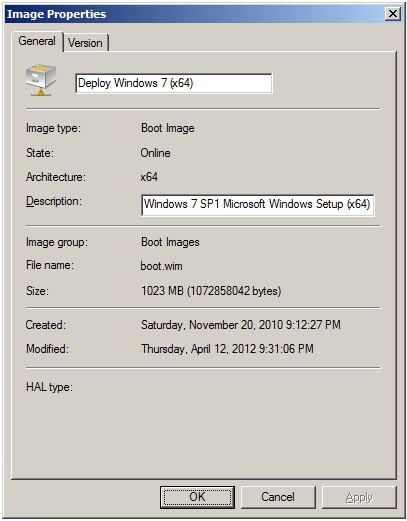The width and height of the screenshot is (407, 521).
Task: Click the 'Created:' label
Action: tap(46, 325)
